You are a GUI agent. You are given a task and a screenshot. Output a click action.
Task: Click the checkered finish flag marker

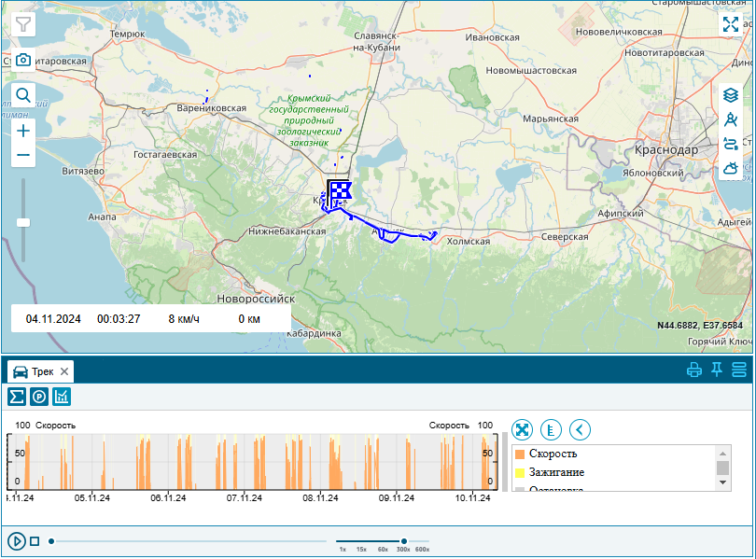pos(340,192)
